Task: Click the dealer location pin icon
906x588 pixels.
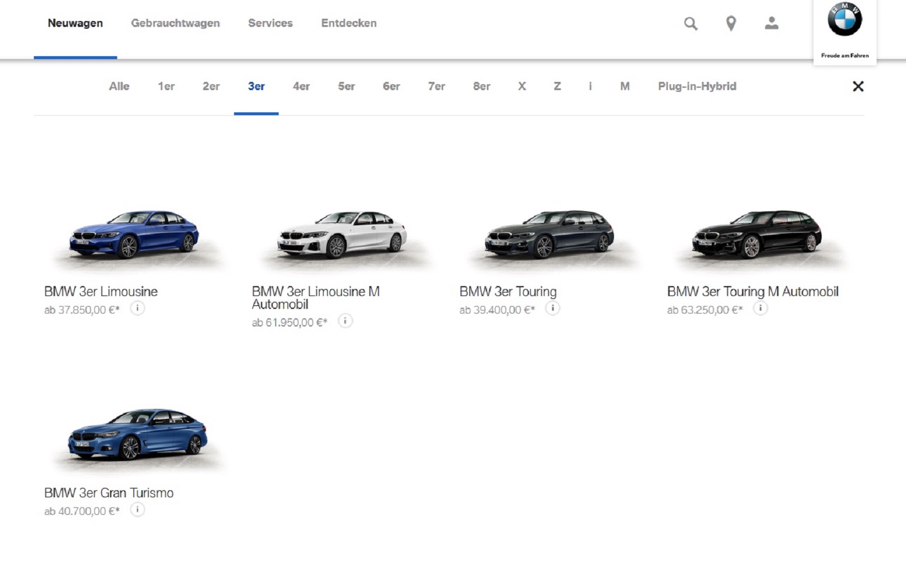Action: point(731,23)
